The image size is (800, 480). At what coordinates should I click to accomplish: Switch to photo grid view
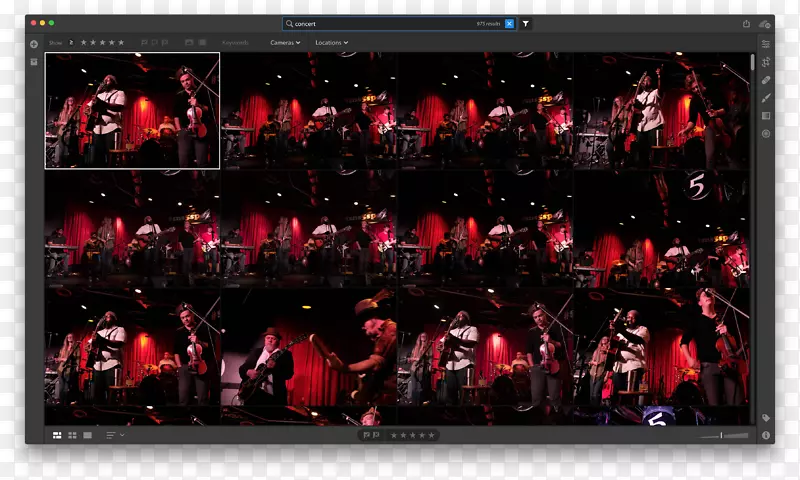pos(57,435)
